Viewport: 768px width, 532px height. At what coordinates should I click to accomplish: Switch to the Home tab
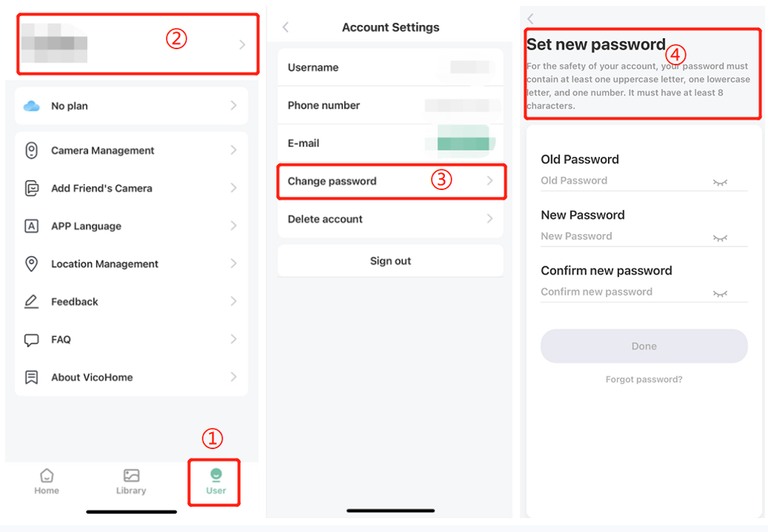tap(46, 481)
